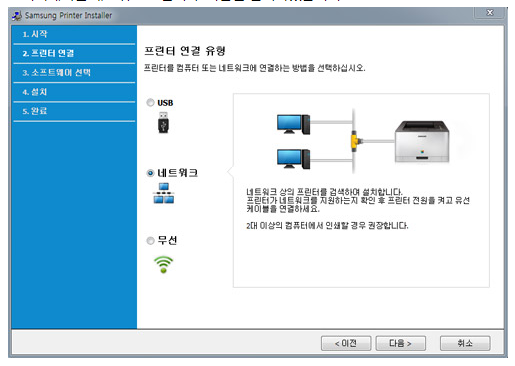Viewport: 515px width, 366px height.
Task: Select the USB connection radio button
Action: pos(150,103)
